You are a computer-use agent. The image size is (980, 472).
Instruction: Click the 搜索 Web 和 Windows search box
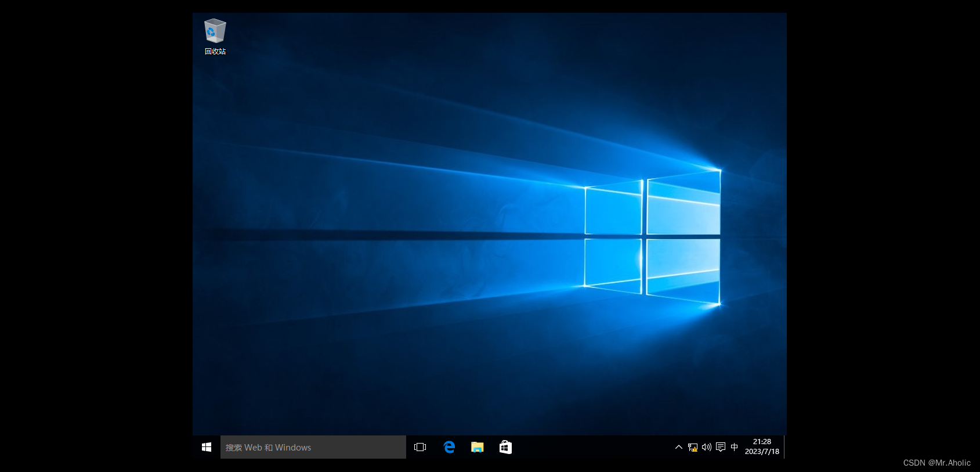[313, 447]
